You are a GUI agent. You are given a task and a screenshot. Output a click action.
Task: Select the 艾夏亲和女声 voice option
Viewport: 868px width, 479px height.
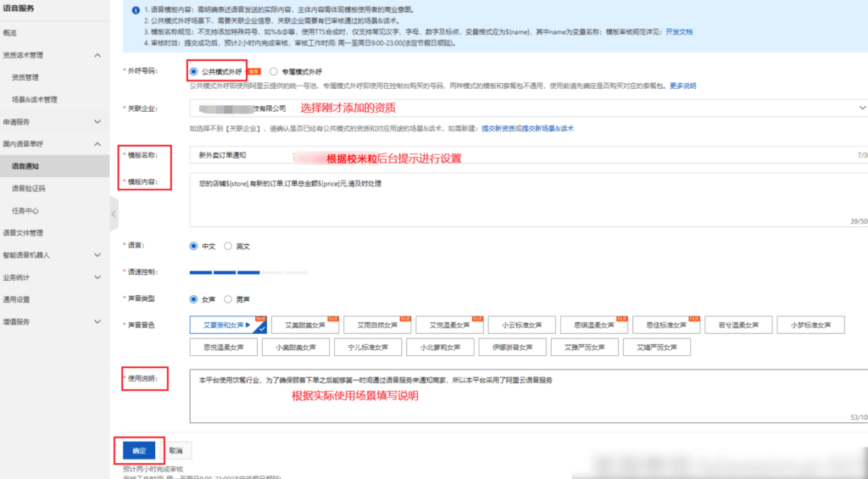click(x=228, y=325)
